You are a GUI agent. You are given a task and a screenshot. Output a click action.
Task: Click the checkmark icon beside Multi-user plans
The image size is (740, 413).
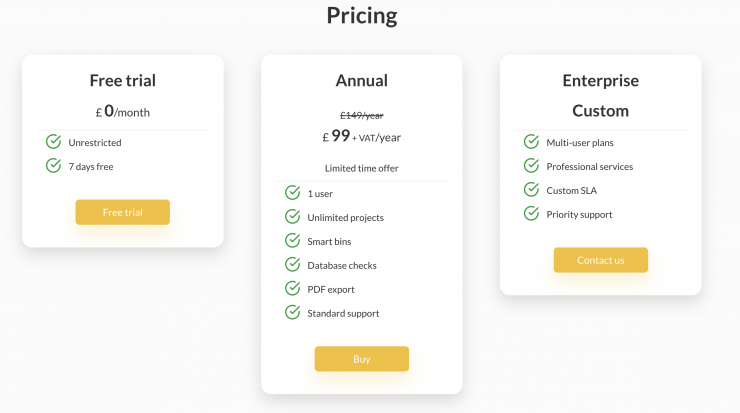(x=532, y=142)
